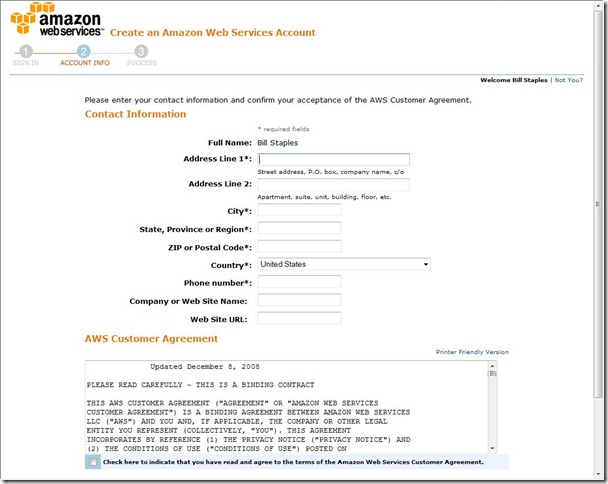The height and width of the screenshot is (484, 608).
Task: Open the Country dropdown showing United States
Action: click(x=344, y=264)
